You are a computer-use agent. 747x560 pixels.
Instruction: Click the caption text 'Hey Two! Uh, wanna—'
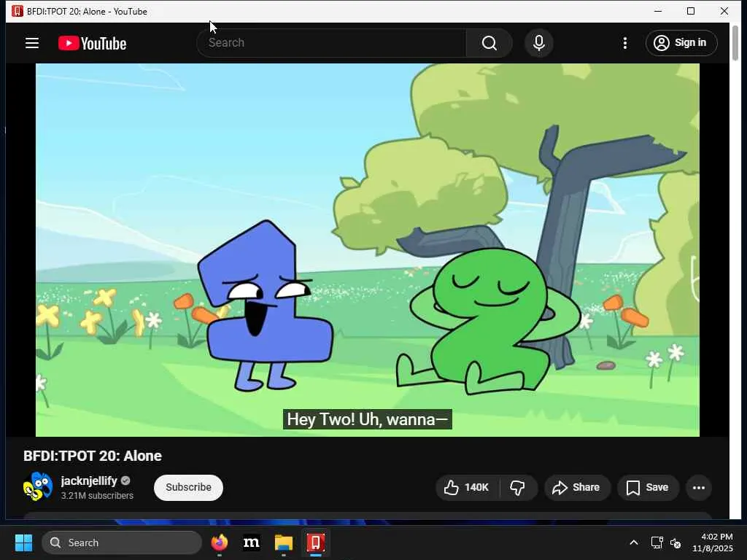point(368,419)
